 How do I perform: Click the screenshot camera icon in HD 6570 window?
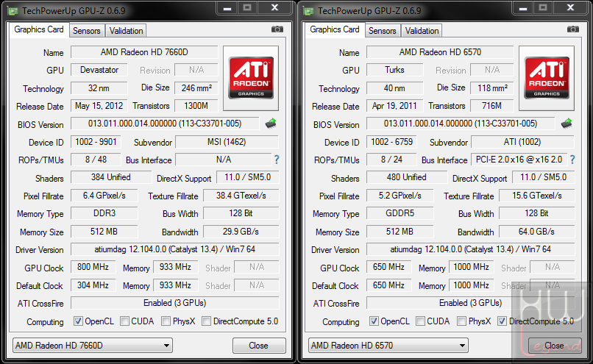coord(573,29)
